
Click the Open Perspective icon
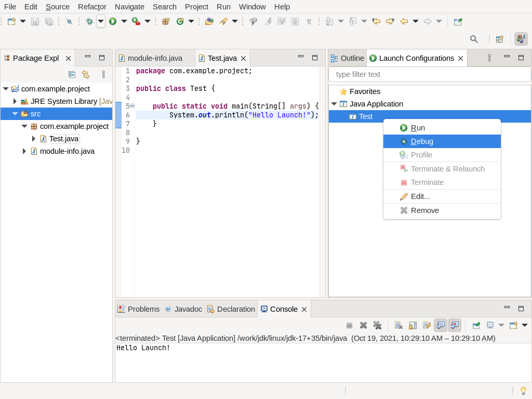pyautogui.click(x=499, y=39)
